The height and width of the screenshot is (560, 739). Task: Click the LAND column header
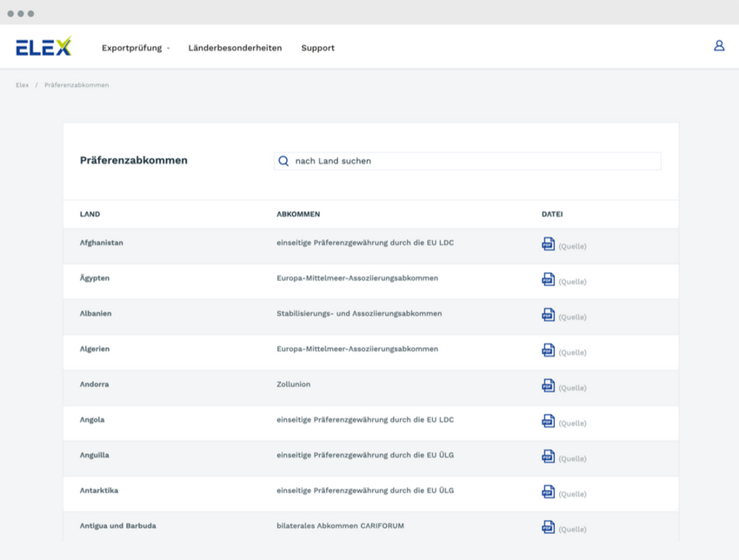point(90,214)
